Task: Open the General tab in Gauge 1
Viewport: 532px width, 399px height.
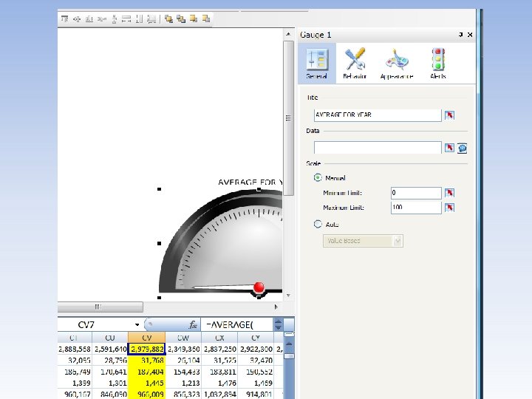Action: [317, 64]
